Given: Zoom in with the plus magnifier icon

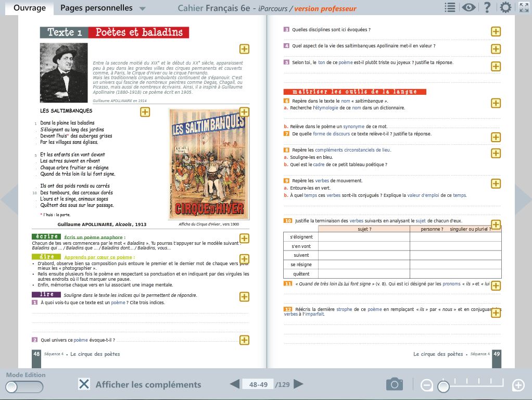Looking at the screenshot, I should tap(518, 385).
